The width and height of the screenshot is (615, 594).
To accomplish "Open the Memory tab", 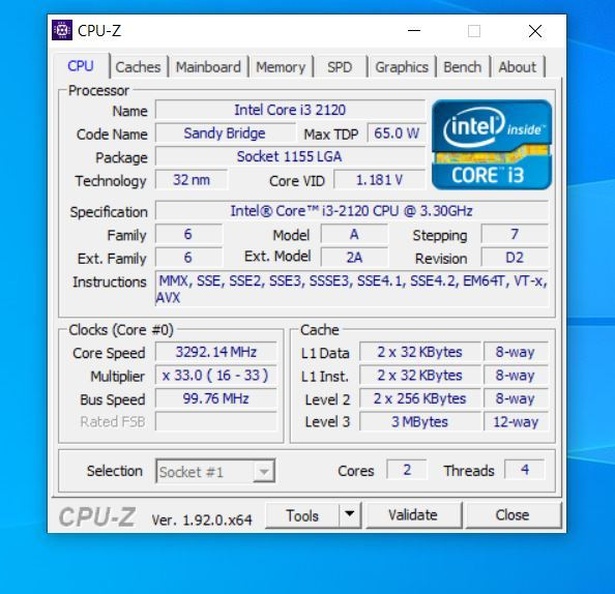I will coord(281,67).
